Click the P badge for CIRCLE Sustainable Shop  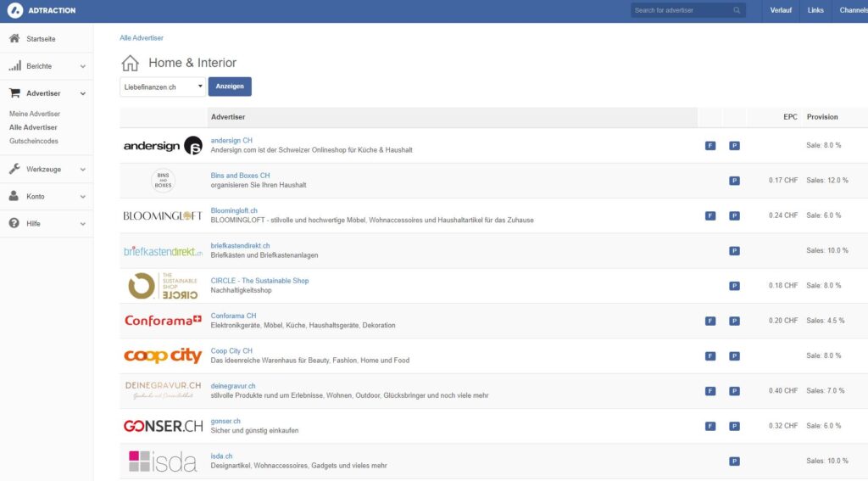(734, 286)
